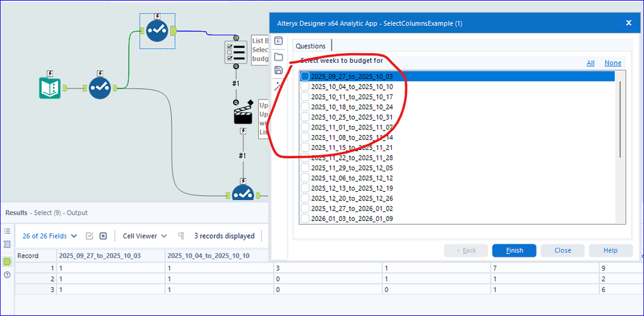Screen dimensions: 644x316
Task: Select the highlighted Select tool at top
Action: 157,30
